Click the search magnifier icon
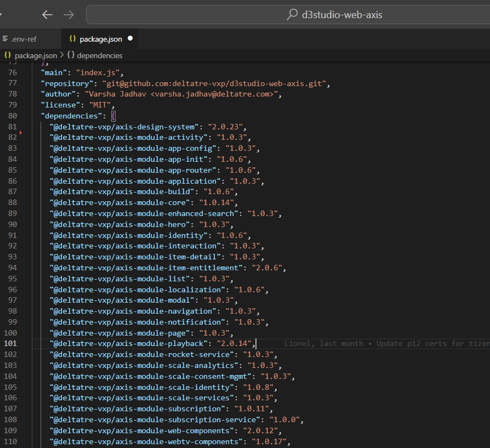Viewport: 490px width, 448px height. click(x=292, y=14)
